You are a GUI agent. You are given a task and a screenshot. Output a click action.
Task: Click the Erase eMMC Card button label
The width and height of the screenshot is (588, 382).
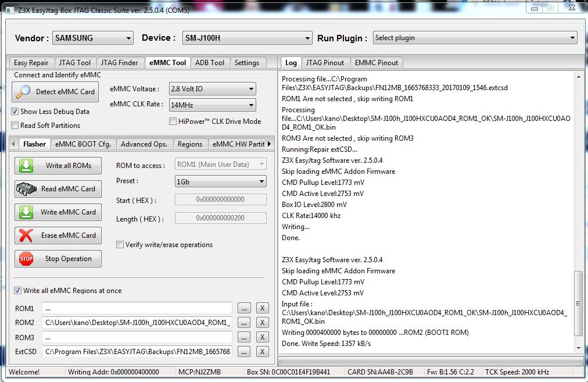tap(68, 235)
